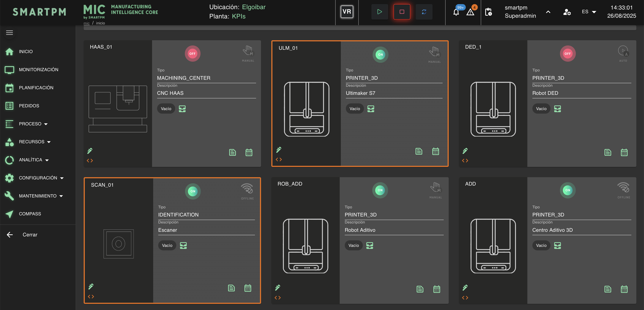644x310 pixels.
Task: Click inbox tray icon next to Vacío on DED_1
Action: [x=557, y=109]
